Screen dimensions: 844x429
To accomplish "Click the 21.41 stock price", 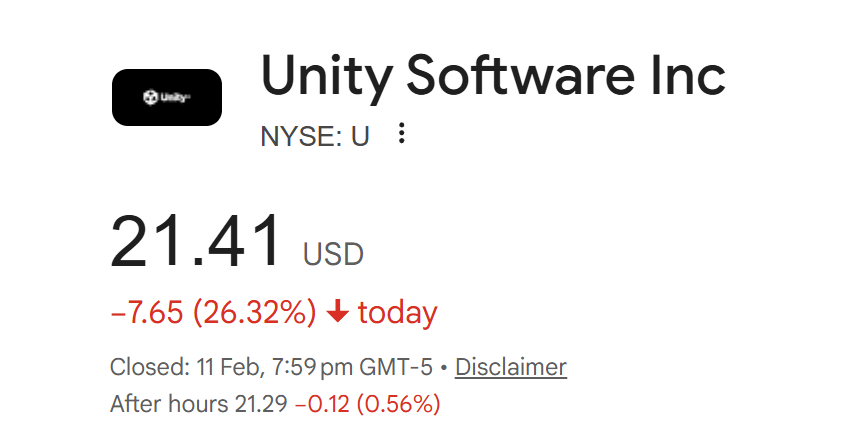I will click(197, 243).
